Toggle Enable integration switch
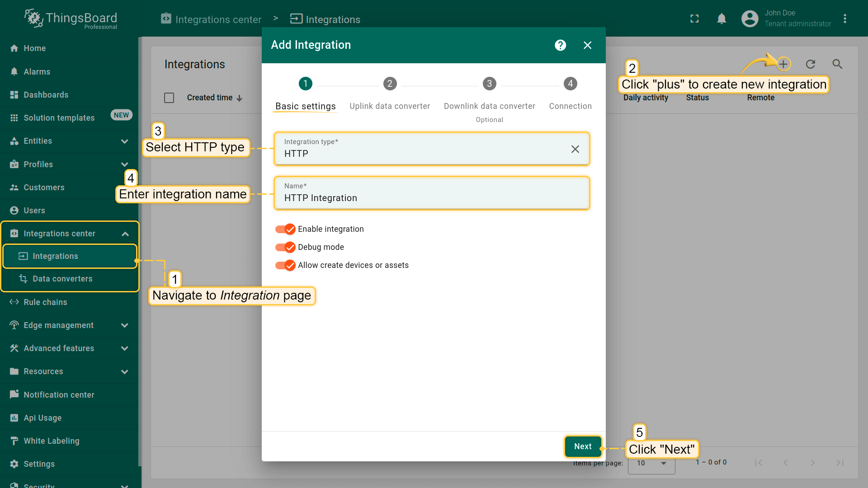The height and width of the screenshot is (488, 868). 285,229
